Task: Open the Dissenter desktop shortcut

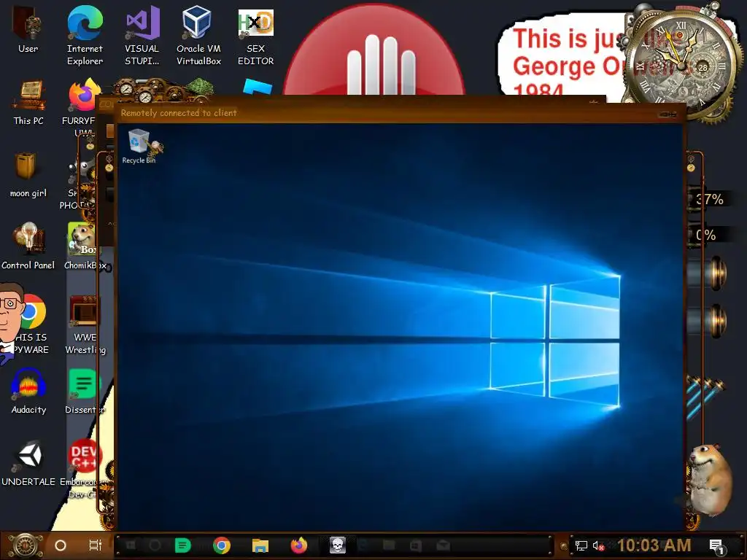Action: pos(83,391)
